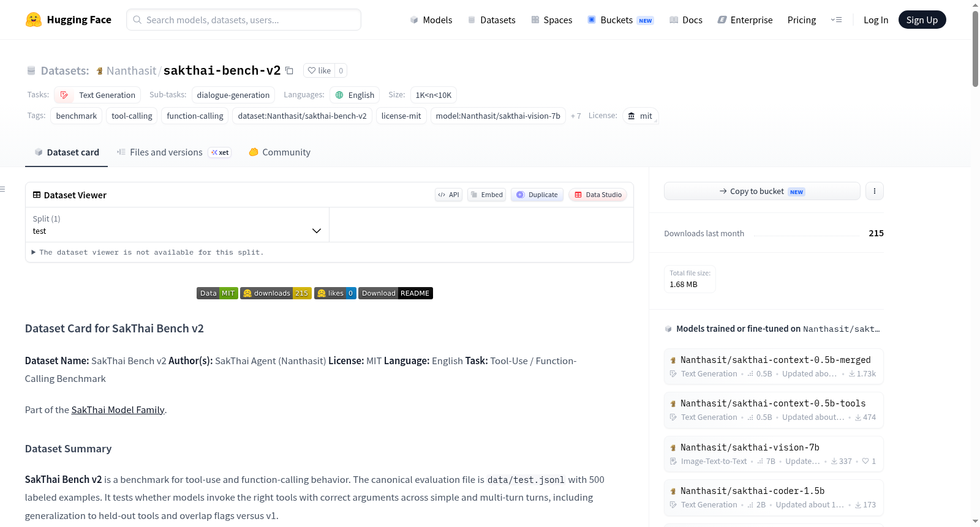
Task: Select the tool-calling tag
Action: coord(132,116)
